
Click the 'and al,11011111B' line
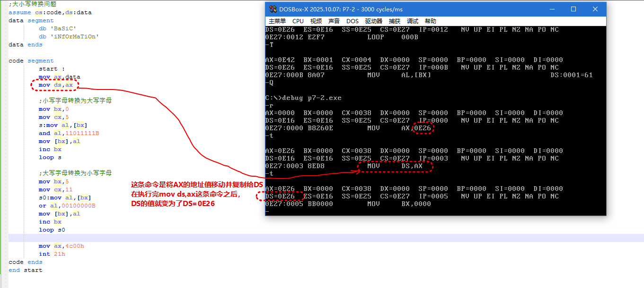tap(69, 133)
